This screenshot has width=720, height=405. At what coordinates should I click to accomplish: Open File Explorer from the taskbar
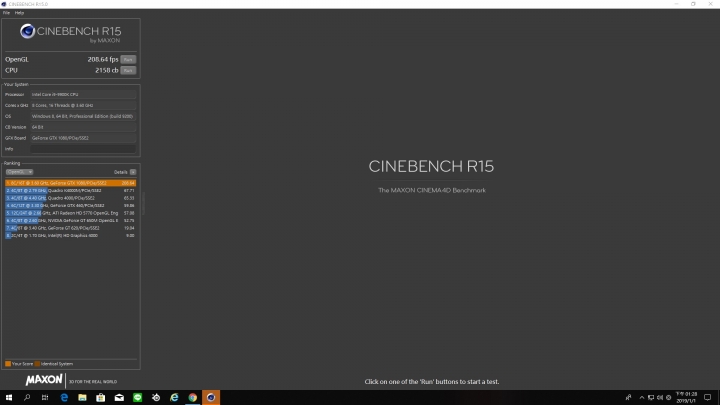[x=82, y=398]
